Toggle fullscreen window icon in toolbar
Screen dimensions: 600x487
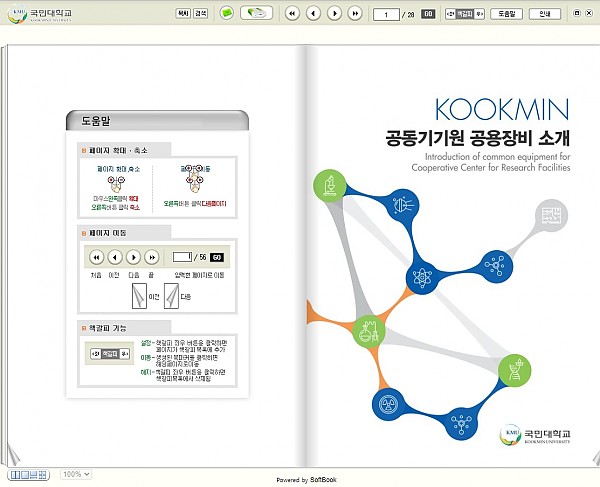pyautogui.click(x=577, y=13)
